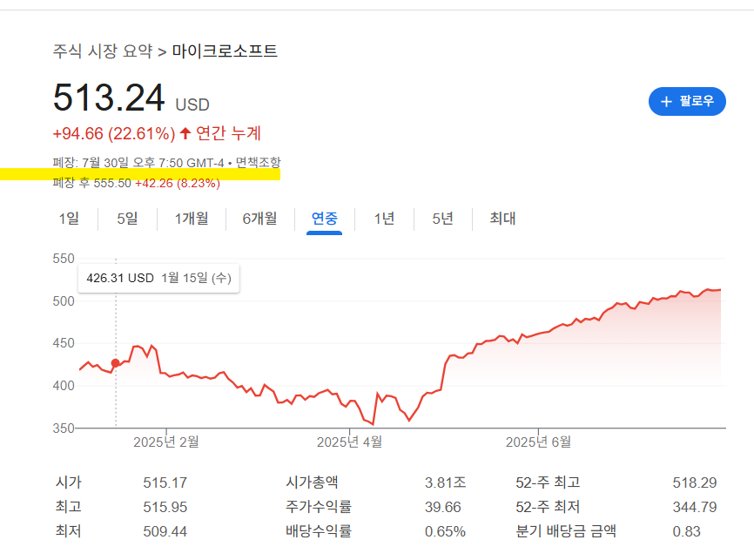The image size is (754, 560).
Task: Click the 350 y-axis label
Action: [64, 428]
